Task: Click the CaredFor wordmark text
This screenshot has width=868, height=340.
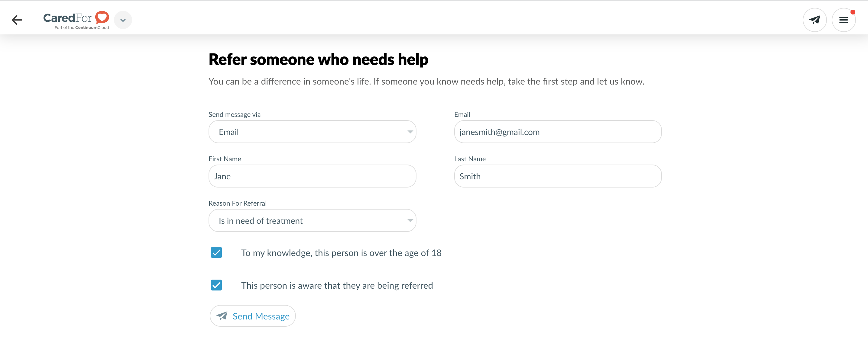Action: coord(67,18)
